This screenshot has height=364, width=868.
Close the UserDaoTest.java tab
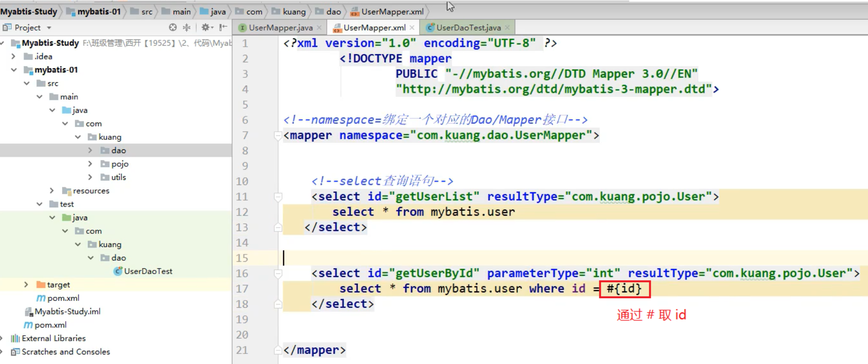click(x=507, y=28)
